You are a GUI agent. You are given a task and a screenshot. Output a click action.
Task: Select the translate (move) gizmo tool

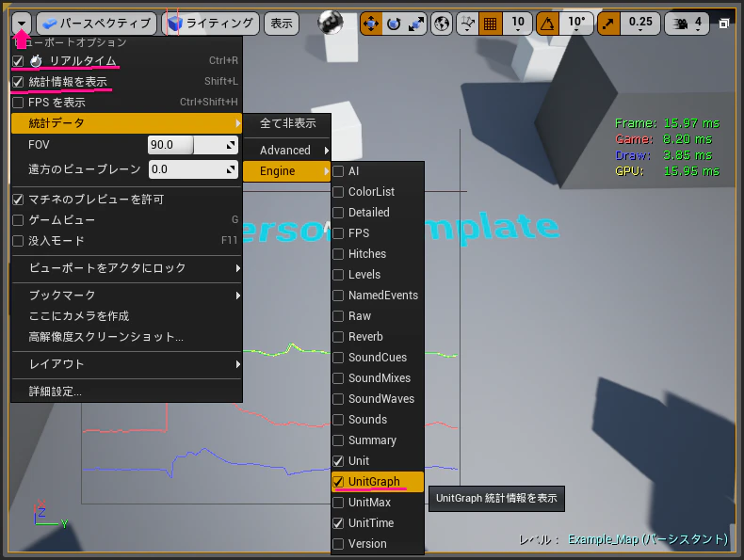click(371, 23)
